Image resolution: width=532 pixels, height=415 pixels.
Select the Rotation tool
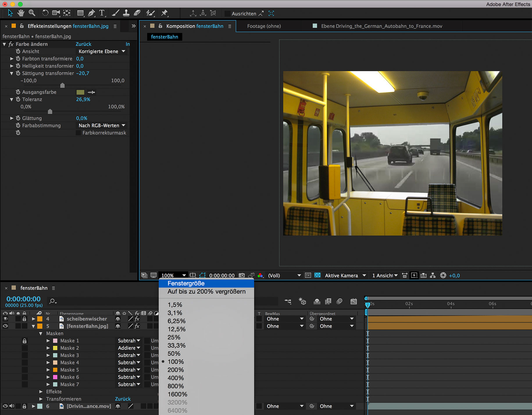tap(45, 13)
